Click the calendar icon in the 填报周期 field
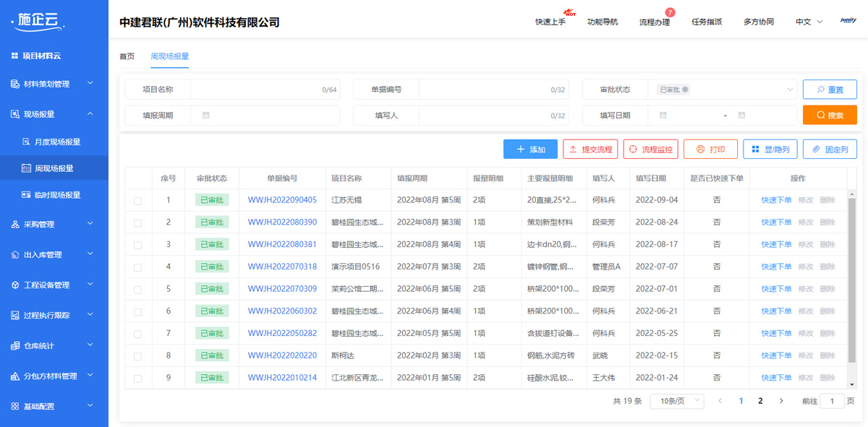Image resolution: width=868 pixels, height=427 pixels. 206,116
